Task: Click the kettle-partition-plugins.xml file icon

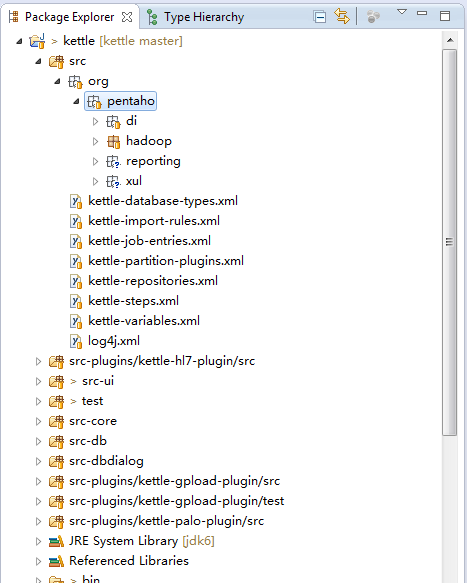Action: [x=76, y=262]
